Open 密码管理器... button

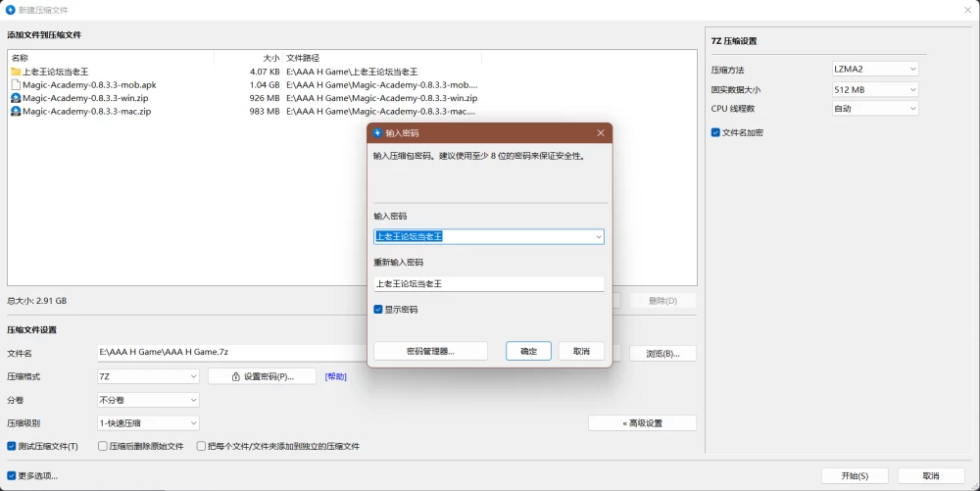[x=430, y=351]
